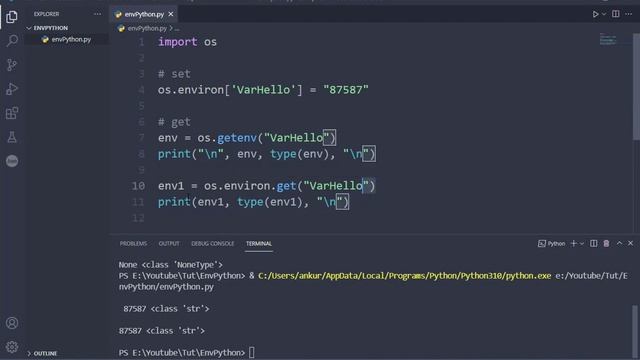This screenshot has height=360, width=640.
Task: Close the terminal panel
Action: click(x=631, y=243)
